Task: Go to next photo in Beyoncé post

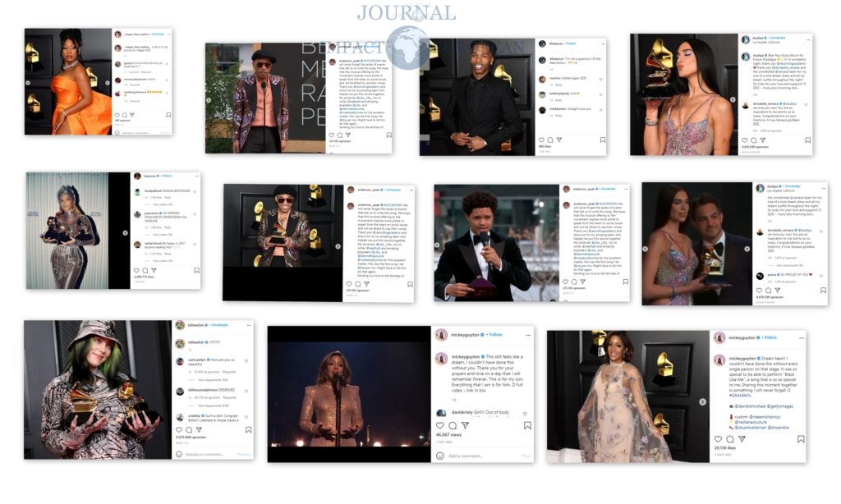Action: pyautogui.click(x=126, y=231)
